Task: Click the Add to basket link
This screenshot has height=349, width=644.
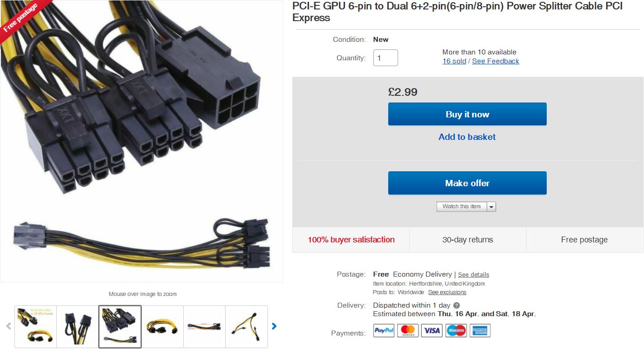Action: click(x=467, y=137)
